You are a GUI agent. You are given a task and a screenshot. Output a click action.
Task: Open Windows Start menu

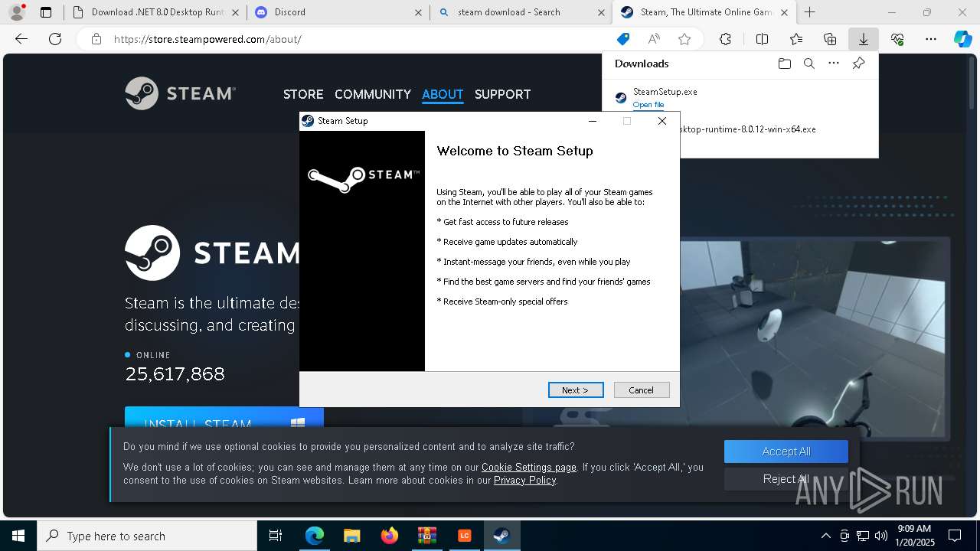pyautogui.click(x=18, y=536)
